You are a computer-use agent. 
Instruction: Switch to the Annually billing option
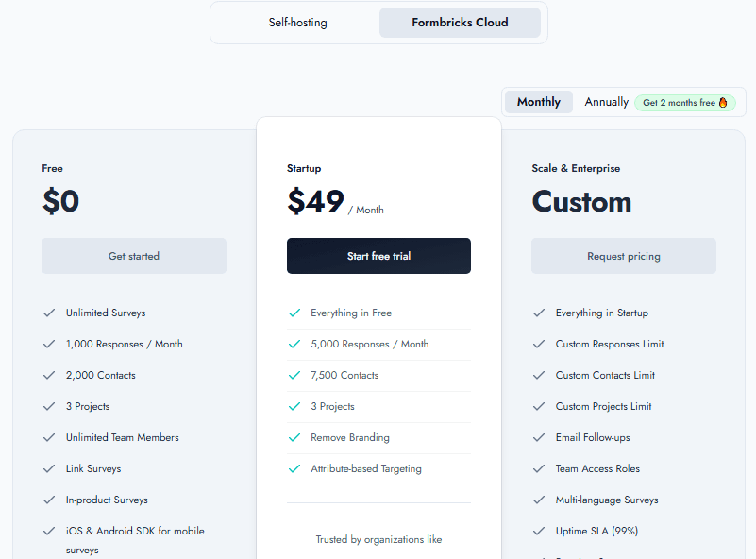(605, 101)
